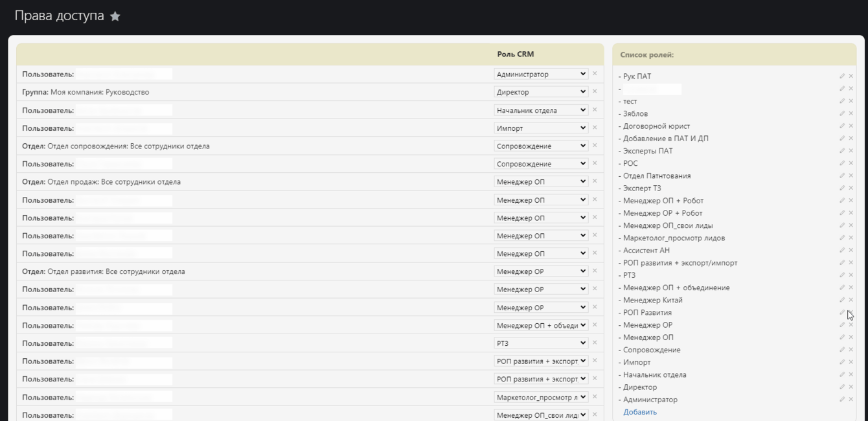The height and width of the screenshot is (421, 868).
Task: Click the favorite star beside Права доступа
Action: (x=115, y=17)
